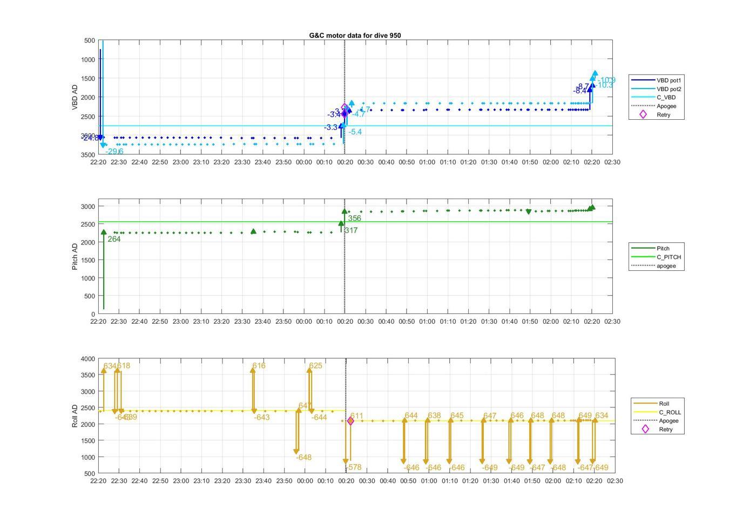Click the -29.6 data label in the VBD plot
This screenshot has width=756, height=532.
[x=114, y=152]
